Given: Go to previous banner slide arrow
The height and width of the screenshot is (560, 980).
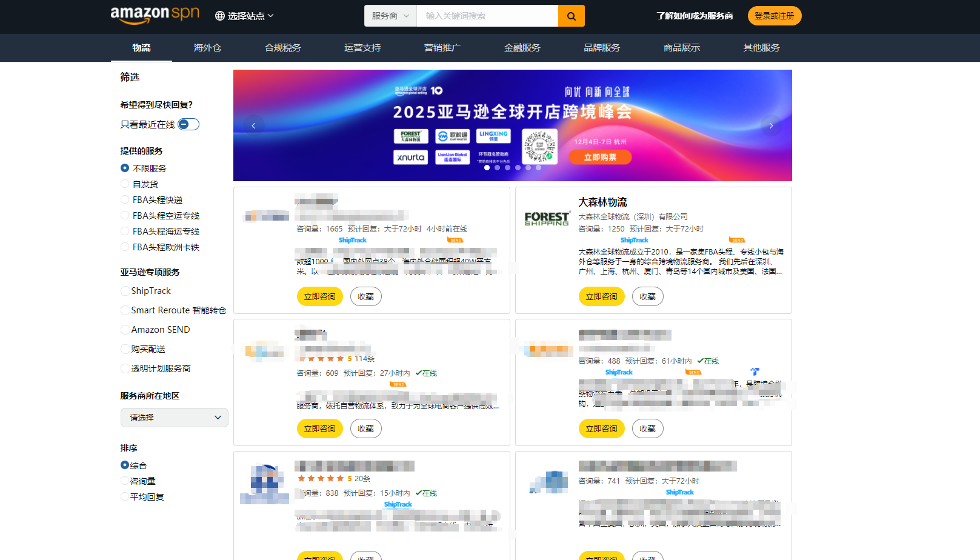Looking at the screenshot, I should [253, 125].
